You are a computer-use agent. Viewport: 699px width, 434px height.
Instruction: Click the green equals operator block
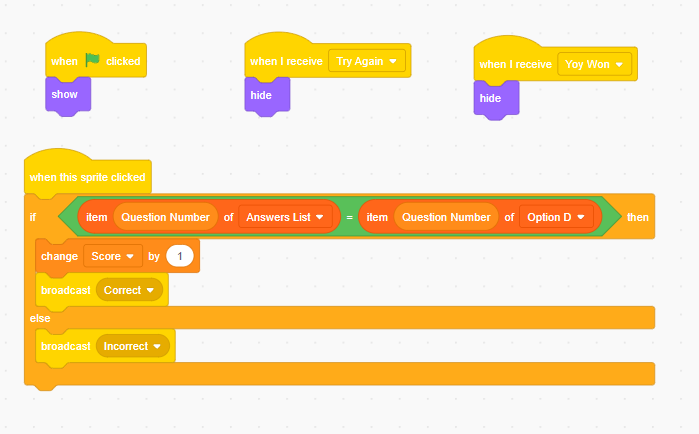[350, 217]
